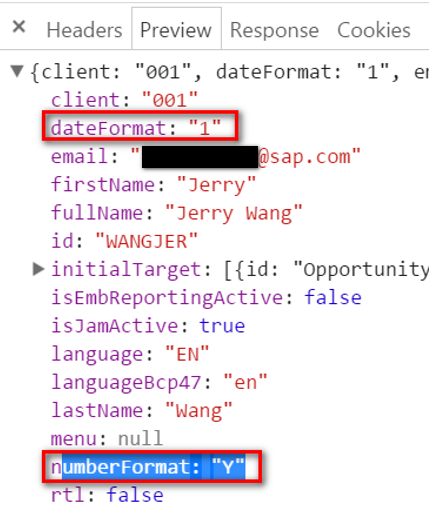Click the highlighted numberFormat "Y" row

(x=148, y=467)
